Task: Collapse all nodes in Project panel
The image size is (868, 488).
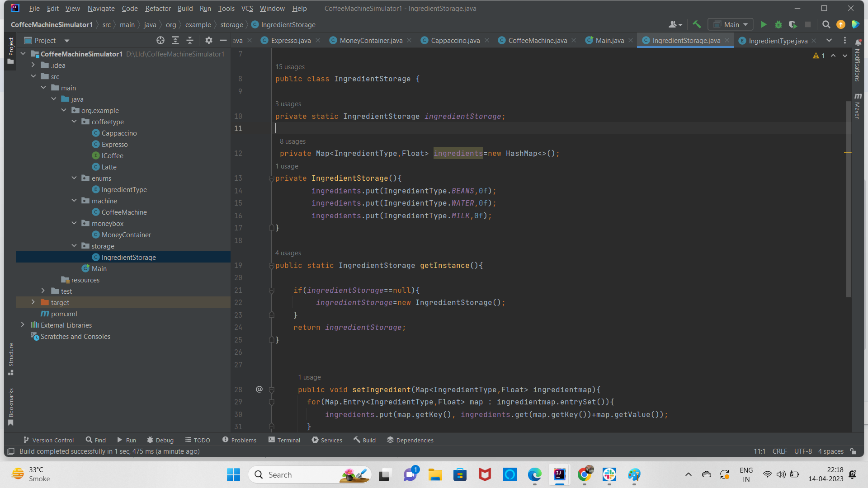Action: (190, 41)
